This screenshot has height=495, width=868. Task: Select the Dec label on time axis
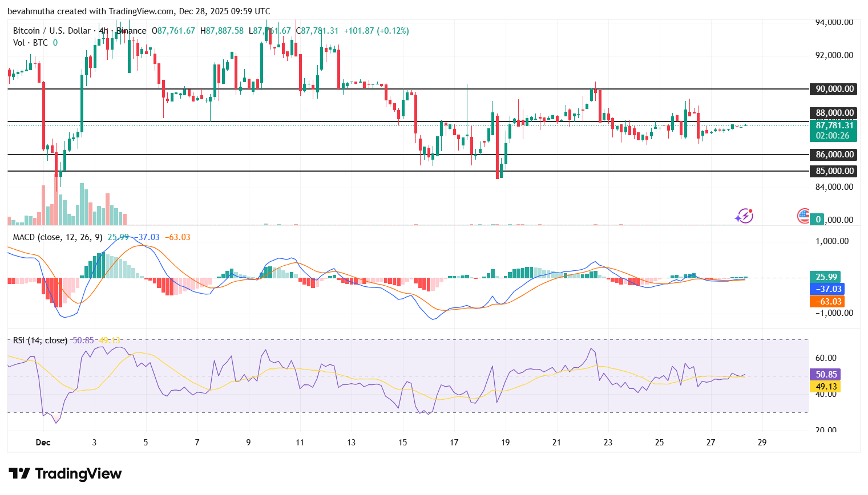(x=44, y=442)
